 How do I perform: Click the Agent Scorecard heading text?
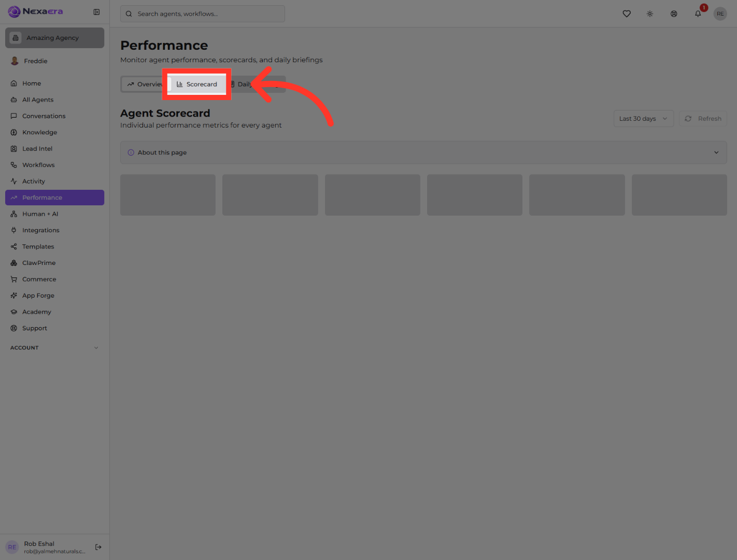pyautogui.click(x=165, y=113)
